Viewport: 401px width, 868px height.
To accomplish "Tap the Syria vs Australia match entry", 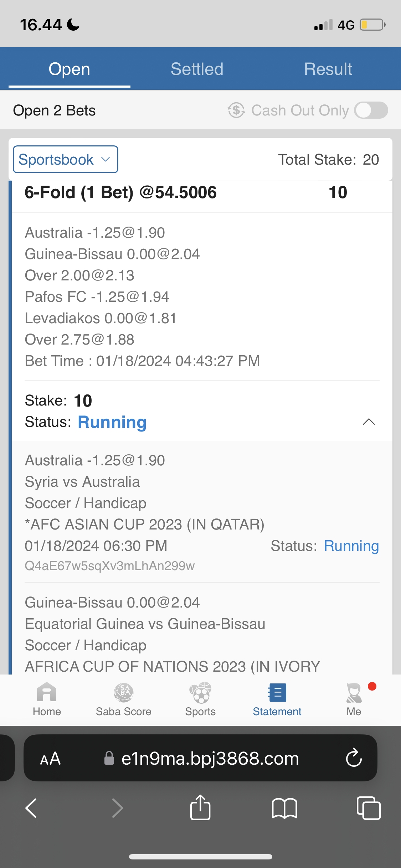I will 82,482.
